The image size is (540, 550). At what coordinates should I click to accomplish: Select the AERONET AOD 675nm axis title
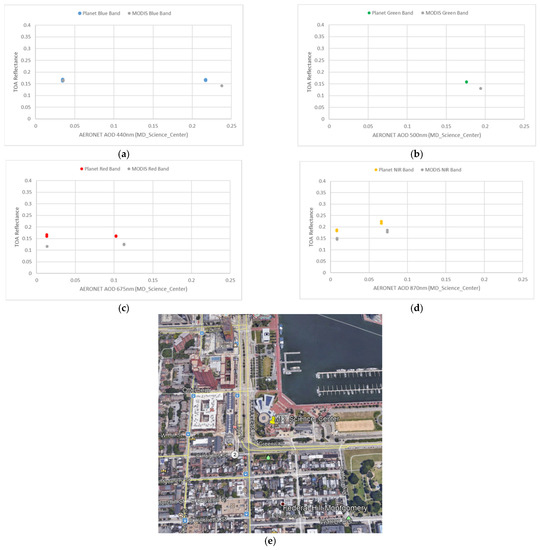pos(133,289)
